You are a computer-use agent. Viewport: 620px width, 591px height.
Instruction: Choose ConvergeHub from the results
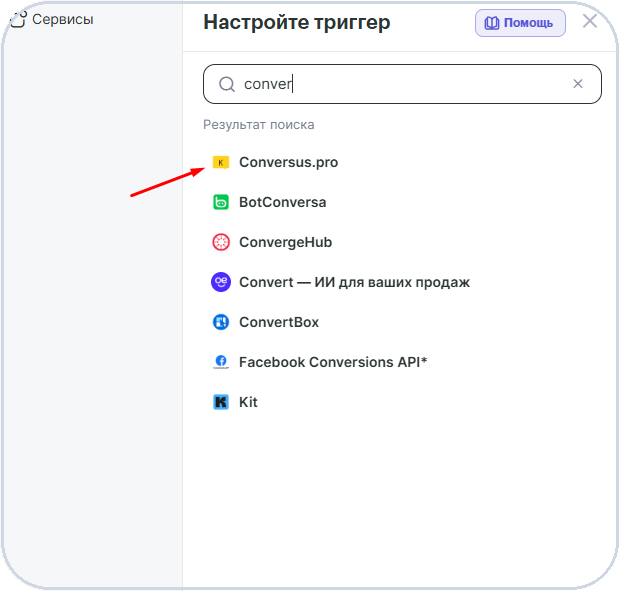click(x=285, y=242)
